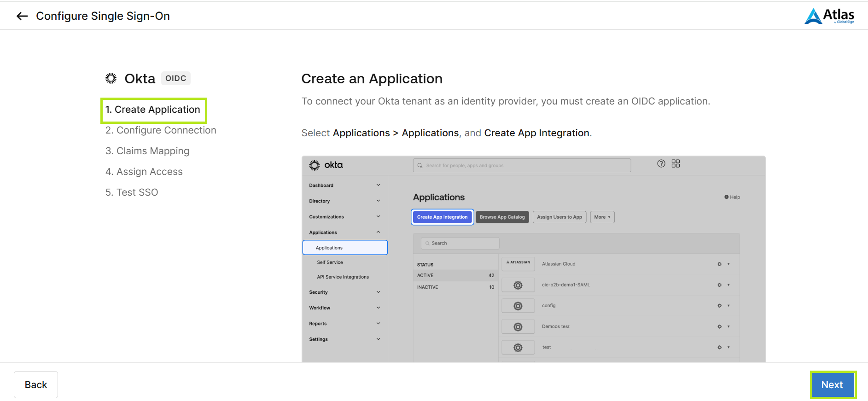Go to step 5. Test SSO
The height and width of the screenshot is (401, 868).
(x=132, y=192)
